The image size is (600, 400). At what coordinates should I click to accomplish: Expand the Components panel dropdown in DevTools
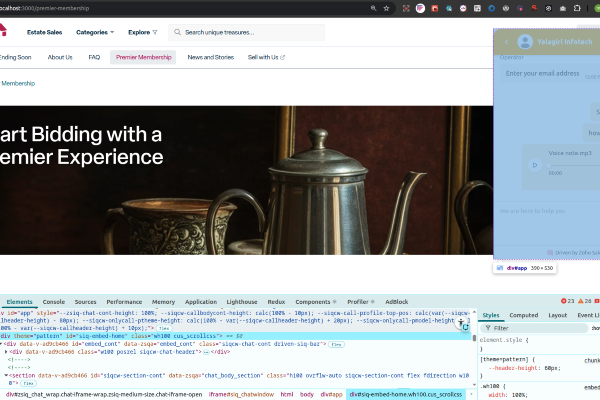coord(336,301)
